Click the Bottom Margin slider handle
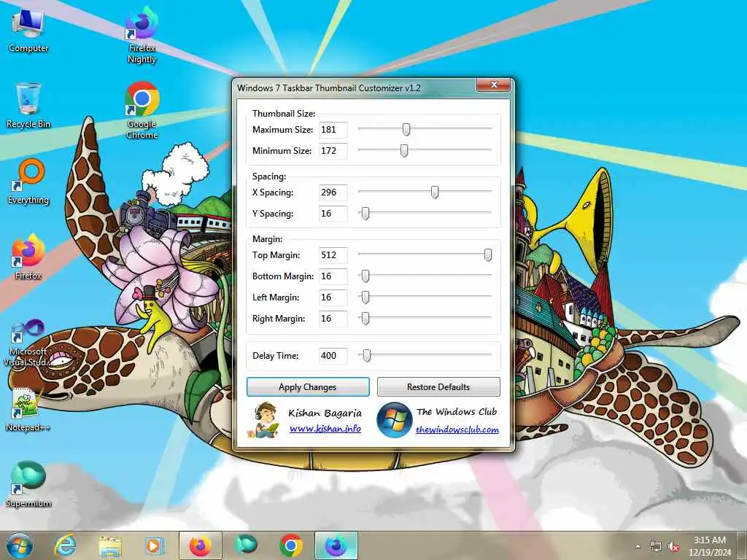This screenshot has width=747, height=560. pos(365,276)
